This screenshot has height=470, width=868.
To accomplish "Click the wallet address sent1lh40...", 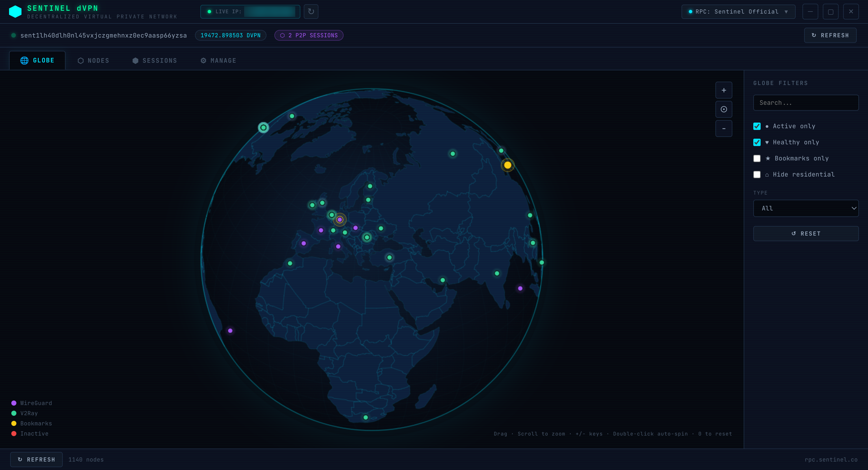I will tap(103, 35).
